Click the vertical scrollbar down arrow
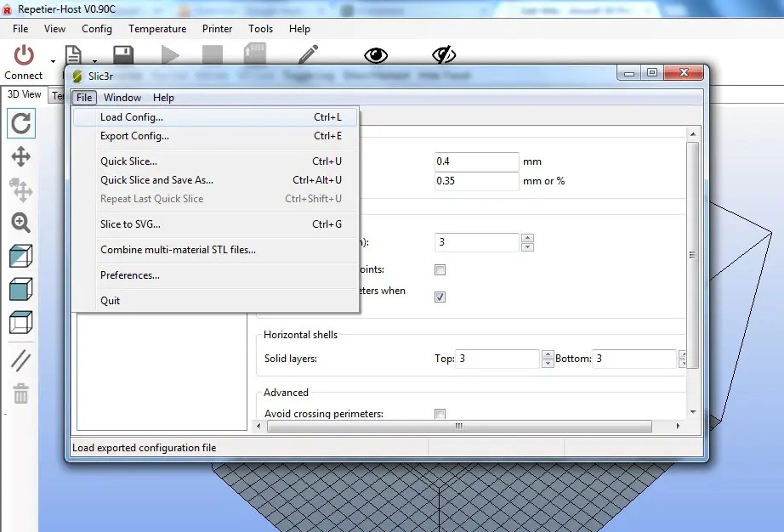This screenshot has height=532, width=784. [693, 412]
